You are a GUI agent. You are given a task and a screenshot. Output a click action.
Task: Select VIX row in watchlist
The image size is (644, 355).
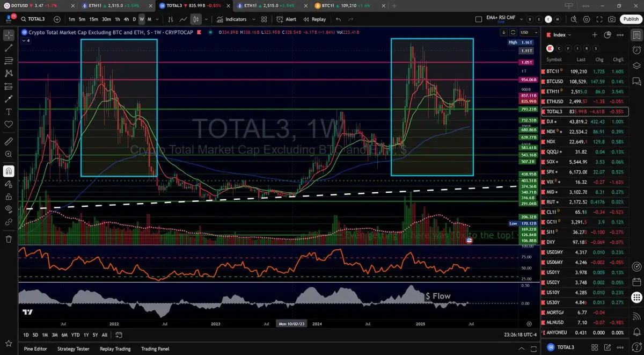tap(585, 182)
